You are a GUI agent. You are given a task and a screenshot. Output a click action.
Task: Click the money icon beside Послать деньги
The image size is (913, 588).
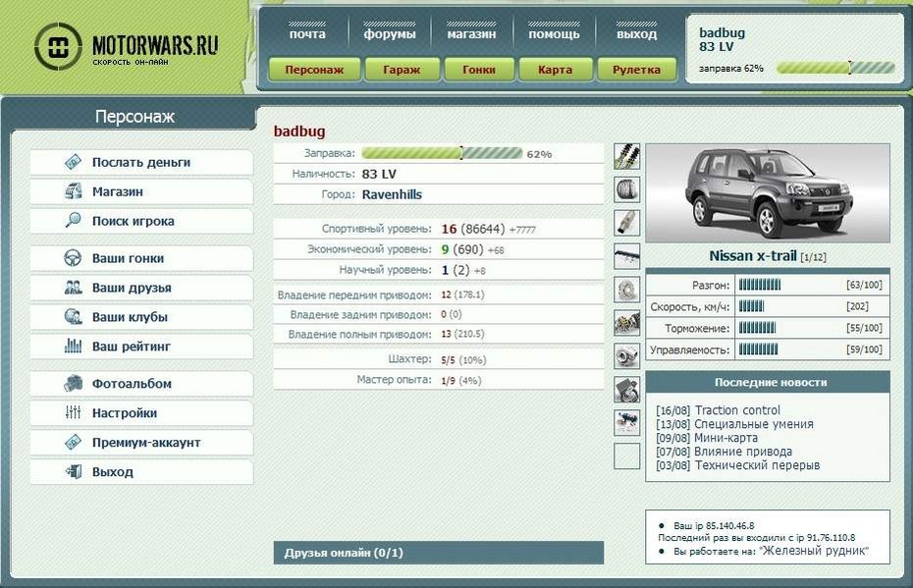pyautogui.click(x=73, y=162)
